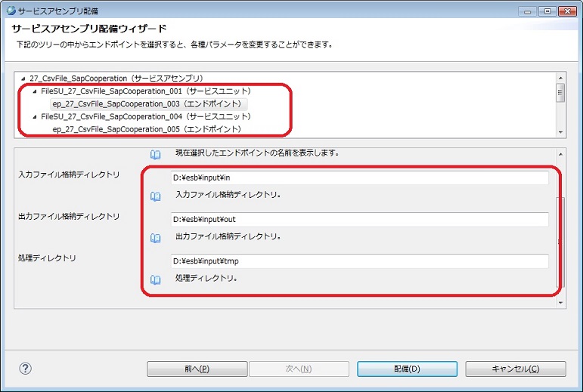583x392 pixels.
Task: Select FileSU_27_CsvFile_SapCooperation_004 service unit row
Action: [x=146, y=116]
